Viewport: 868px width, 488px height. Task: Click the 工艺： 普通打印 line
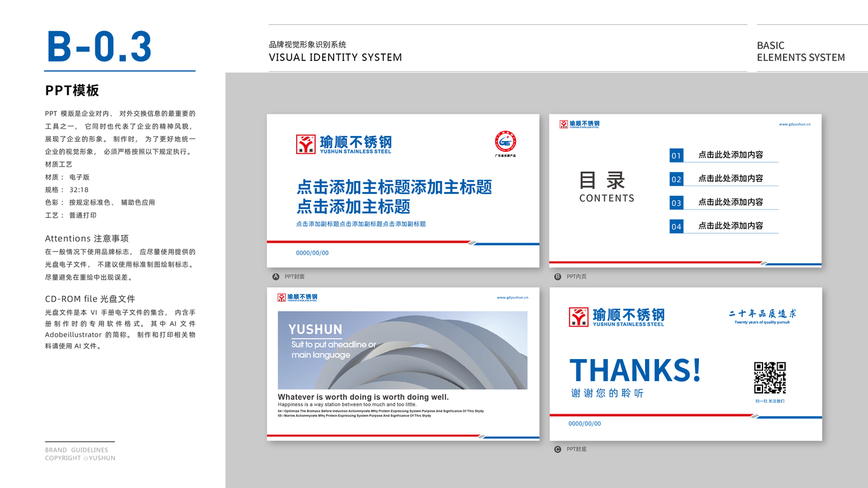[71, 215]
